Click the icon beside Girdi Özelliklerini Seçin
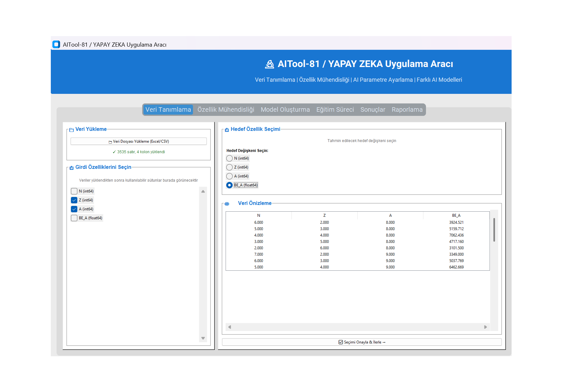Viewport: 564px width, 392px height. 72,168
